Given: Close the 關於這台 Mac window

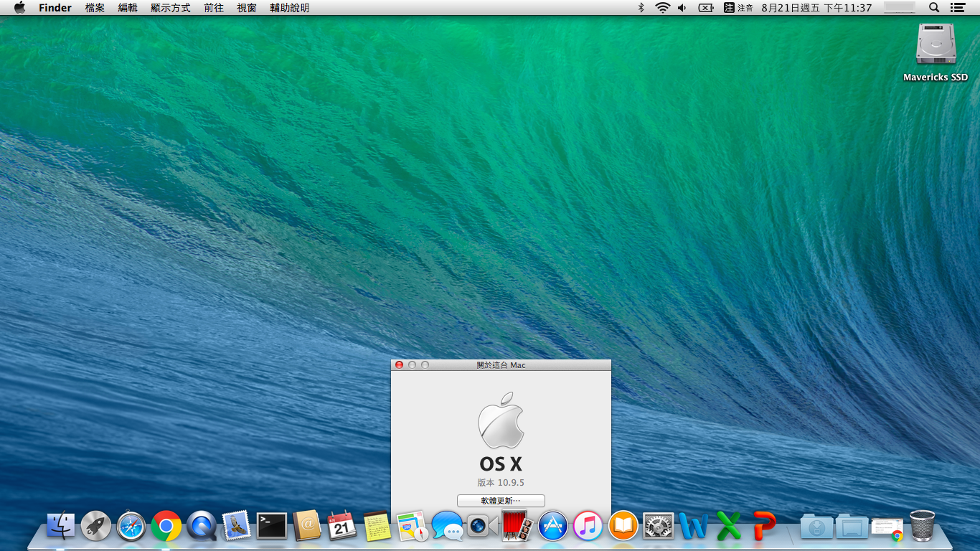Looking at the screenshot, I should pos(400,365).
